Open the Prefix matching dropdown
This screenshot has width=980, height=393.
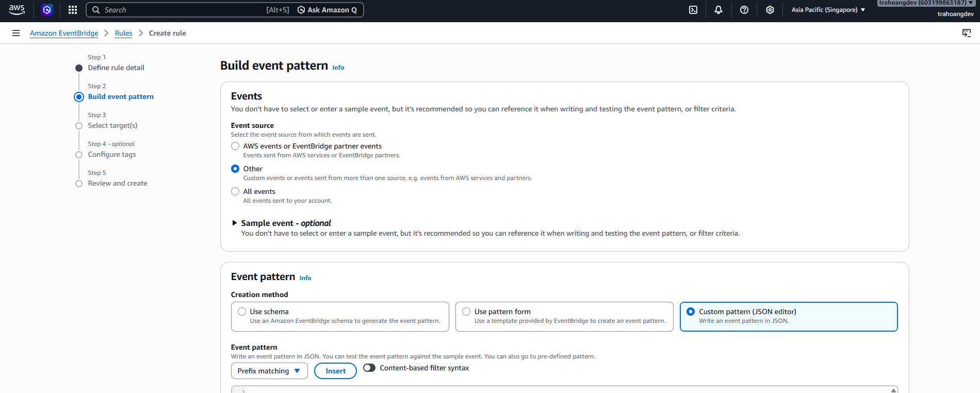pos(269,371)
